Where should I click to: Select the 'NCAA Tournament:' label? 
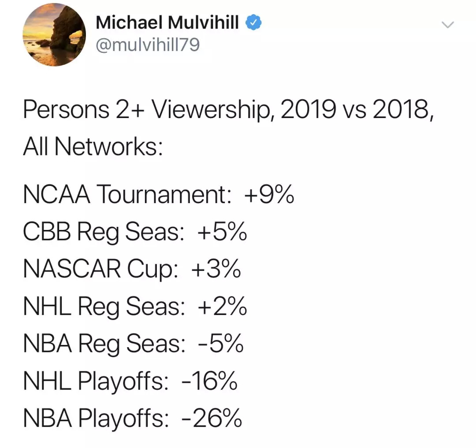(x=127, y=195)
